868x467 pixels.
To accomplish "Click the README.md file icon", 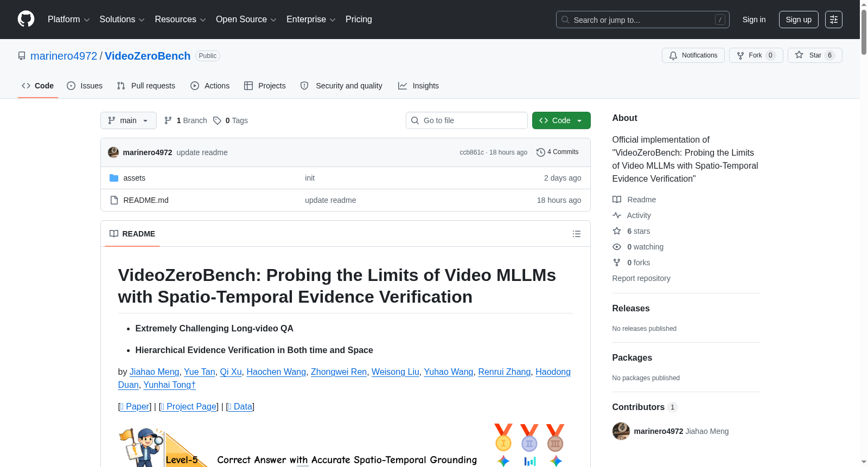I will pos(114,200).
